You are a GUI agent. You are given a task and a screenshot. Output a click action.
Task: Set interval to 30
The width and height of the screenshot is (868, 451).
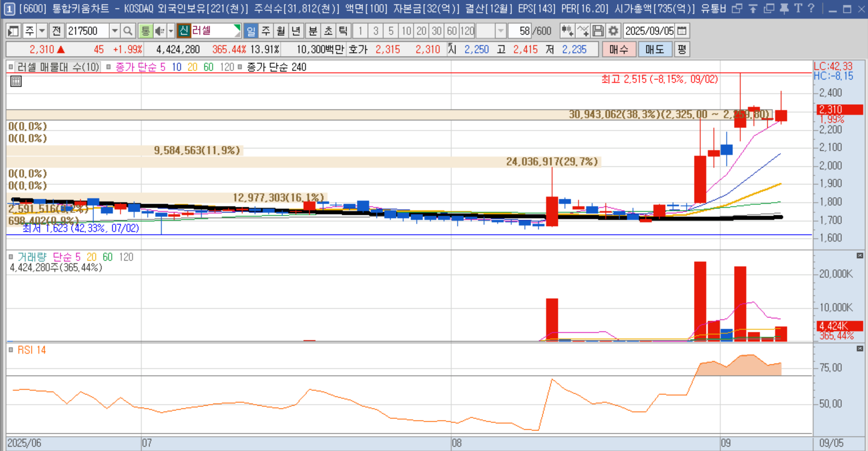click(437, 31)
